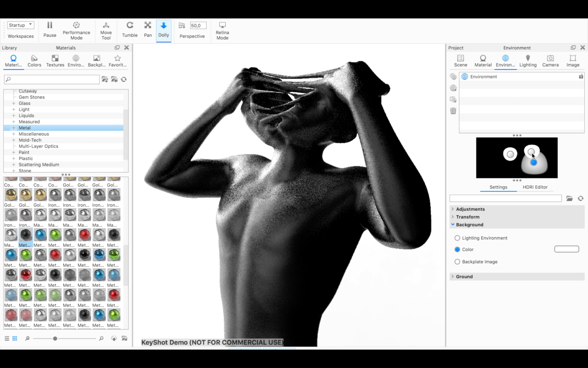Select the Pan camera tool
Image resolution: width=588 pixels, height=368 pixels.
[x=147, y=29]
